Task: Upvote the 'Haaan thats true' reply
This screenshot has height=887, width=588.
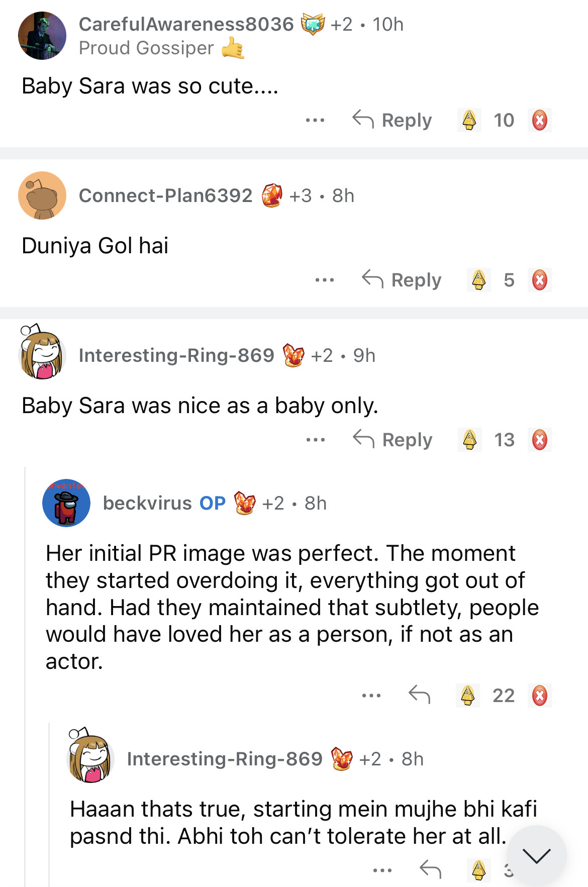Action: pyautogui.click(x=479, y=870)
